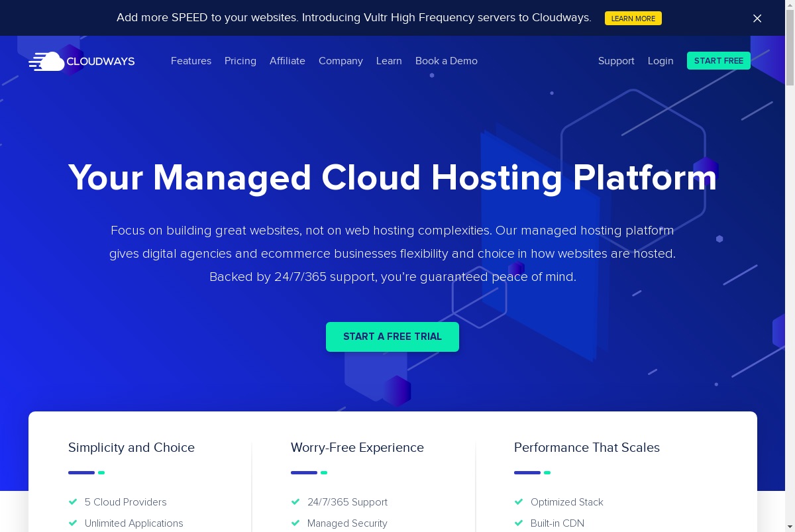Screen dimensions: 795x532
Task: Click the text Optimized Stack
Action: pyautogui.click(x=567, y=502)
